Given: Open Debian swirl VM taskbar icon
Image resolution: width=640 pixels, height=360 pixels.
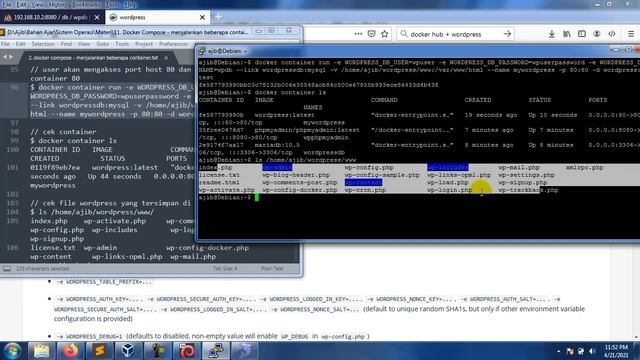Looking at the screenshot, I should 187,351.
